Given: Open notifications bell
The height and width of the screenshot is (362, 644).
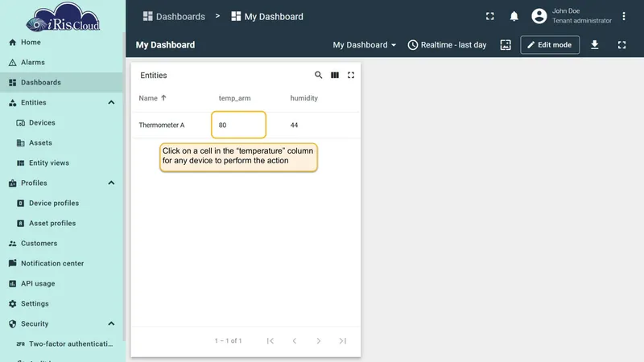Looking at the screenshot, I should tap(514, 16).
